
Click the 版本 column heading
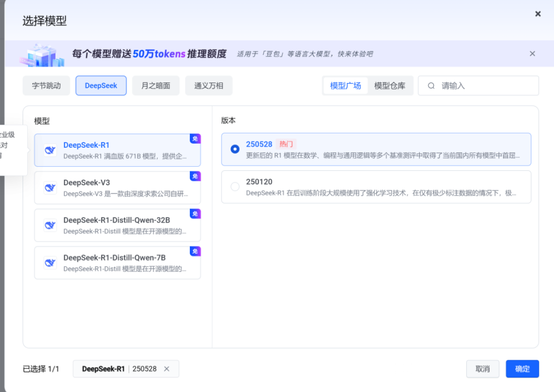[229, 121]
